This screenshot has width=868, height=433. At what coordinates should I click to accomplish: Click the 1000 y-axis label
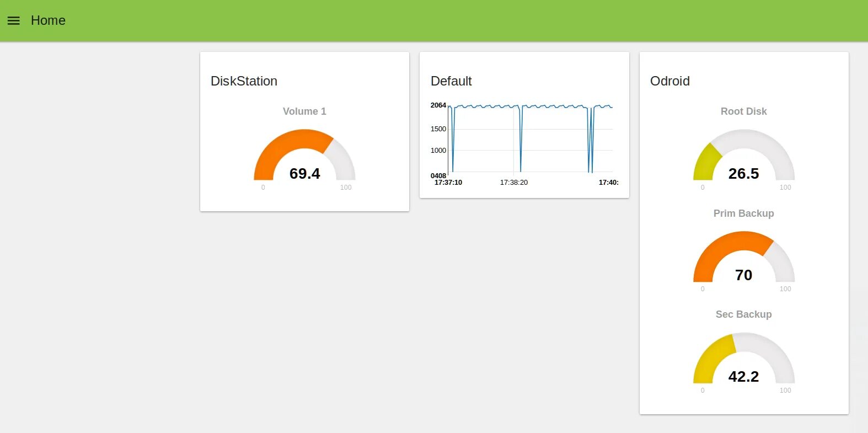pos(438,151)
